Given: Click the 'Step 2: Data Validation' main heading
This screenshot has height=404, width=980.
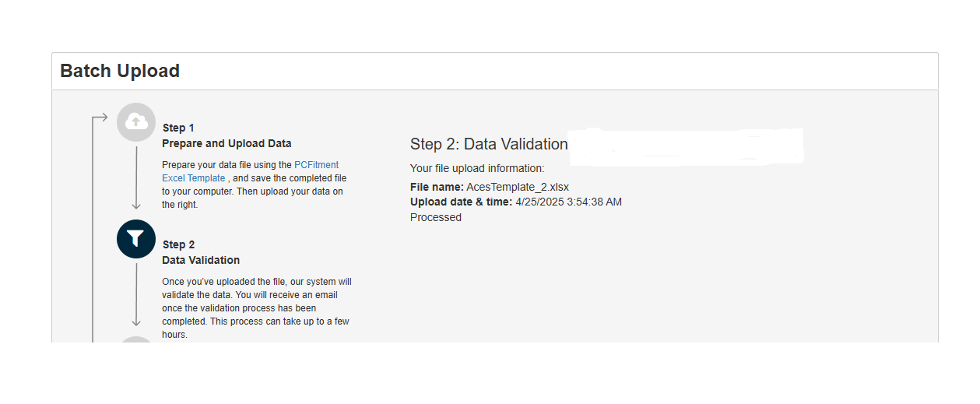Looking at the screenshot, I should (489, 144).
